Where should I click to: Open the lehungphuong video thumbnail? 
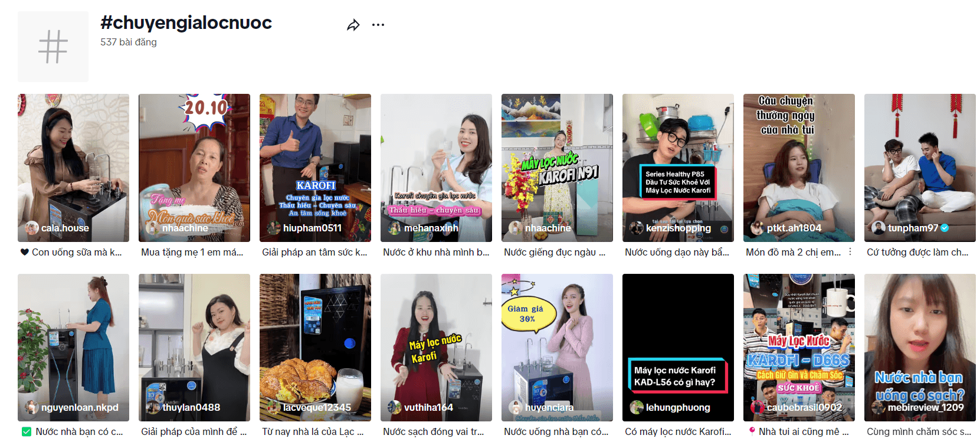tap(678, 348)
